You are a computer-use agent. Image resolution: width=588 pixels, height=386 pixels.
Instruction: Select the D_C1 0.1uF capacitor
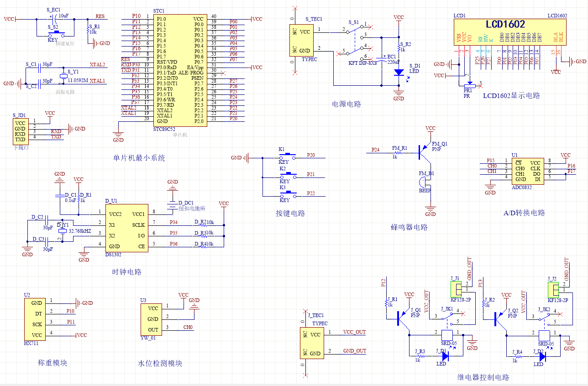coord(59,196)
